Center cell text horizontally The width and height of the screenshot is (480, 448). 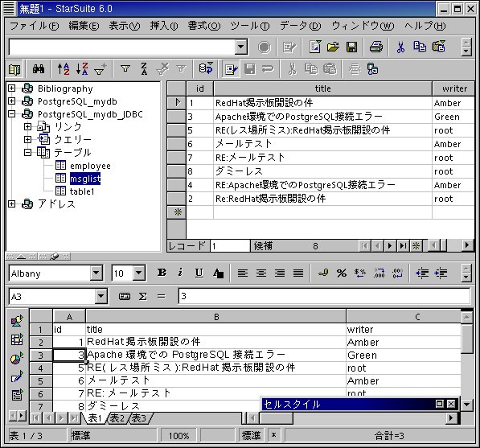261,273
